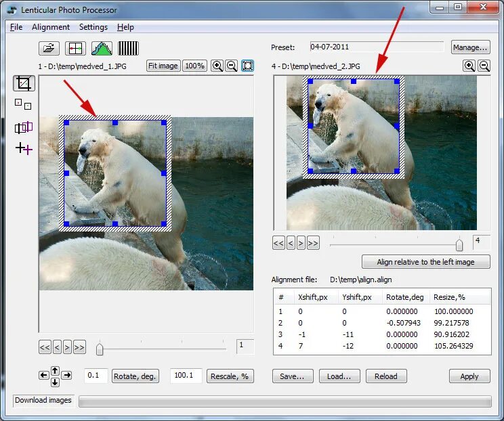Click the green mountain histogram toolbar icon
The height and width of the screenshot is (421, 504).
tap(102, 49)
